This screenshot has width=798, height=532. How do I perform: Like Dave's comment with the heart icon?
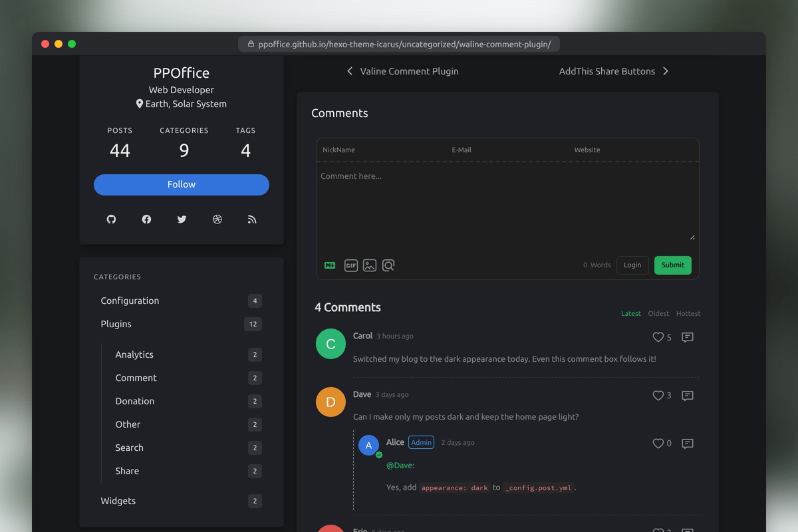[x=658, y=396]
